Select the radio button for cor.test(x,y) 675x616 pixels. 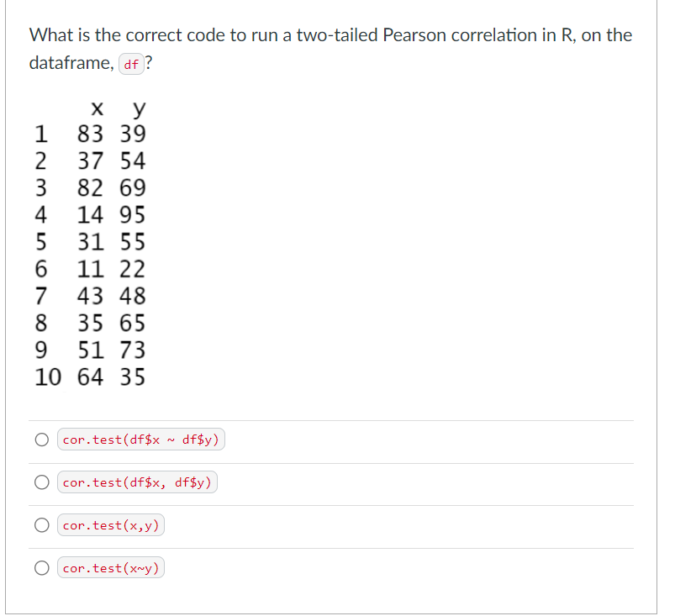tap(41, 524)
